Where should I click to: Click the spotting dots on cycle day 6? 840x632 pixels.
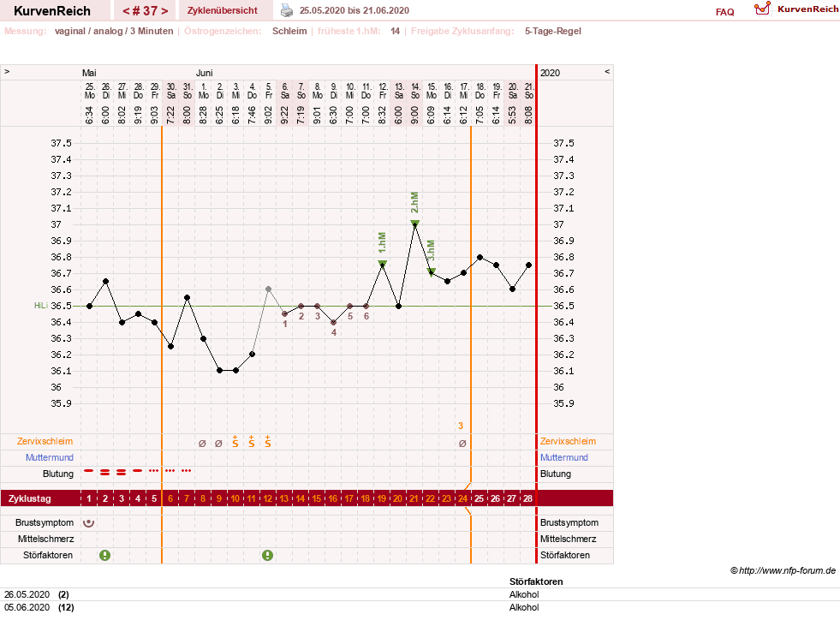click(170, 471)
